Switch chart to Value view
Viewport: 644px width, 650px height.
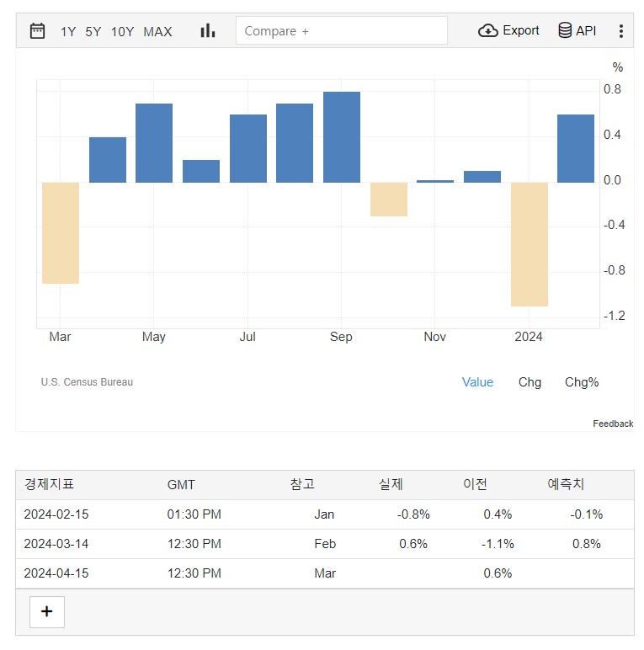click(477, 381)
